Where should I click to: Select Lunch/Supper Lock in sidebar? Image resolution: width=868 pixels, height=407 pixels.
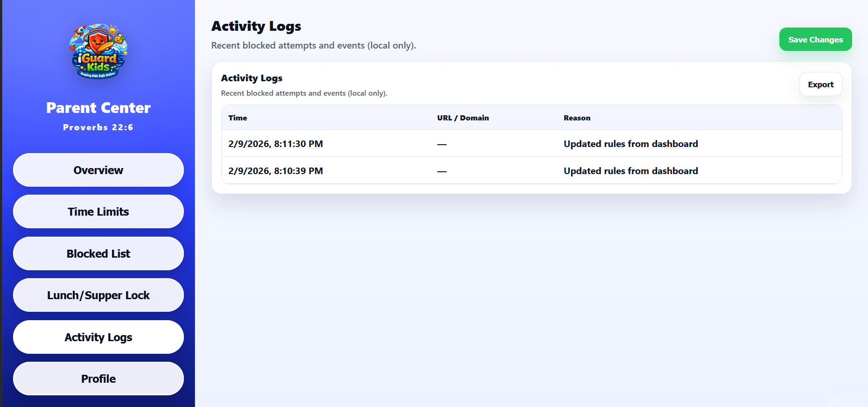(x=98, y=295)
